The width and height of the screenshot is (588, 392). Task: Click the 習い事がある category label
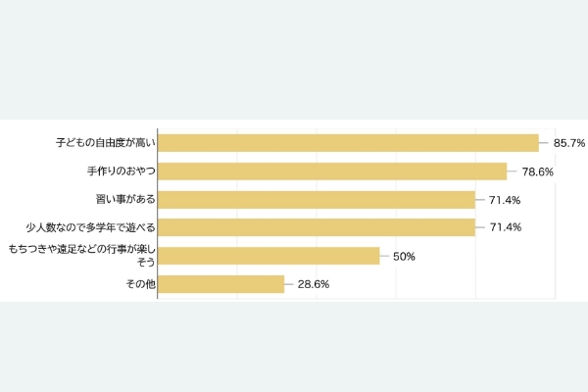click(125, 199)
